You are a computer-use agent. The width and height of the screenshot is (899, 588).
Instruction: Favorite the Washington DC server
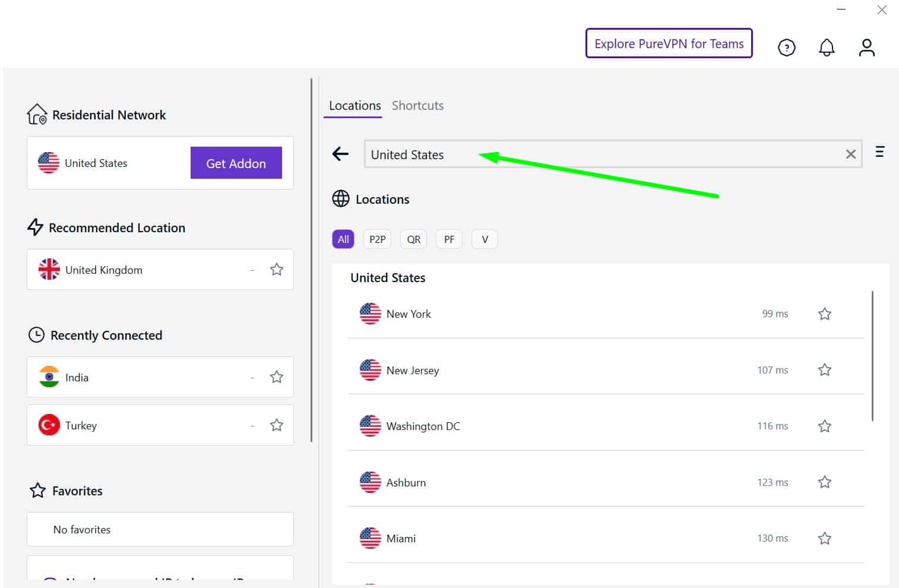click(824, 426)
